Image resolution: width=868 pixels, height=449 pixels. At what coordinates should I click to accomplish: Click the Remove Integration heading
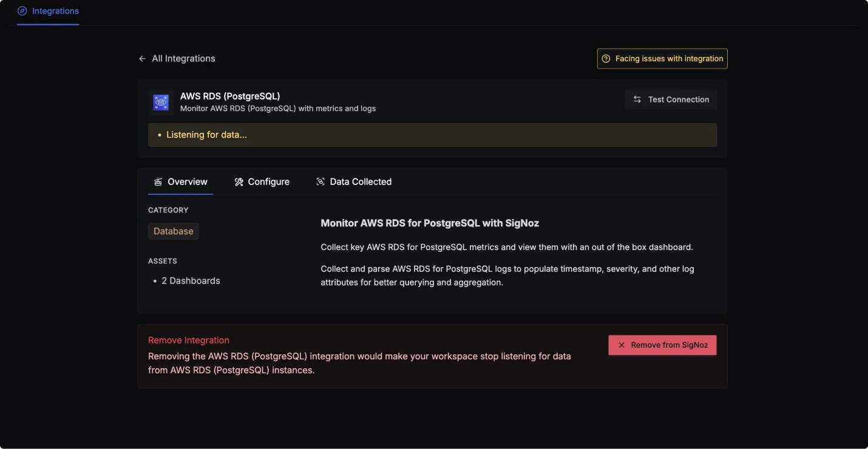pyautogui.click(x=189, y=340)
